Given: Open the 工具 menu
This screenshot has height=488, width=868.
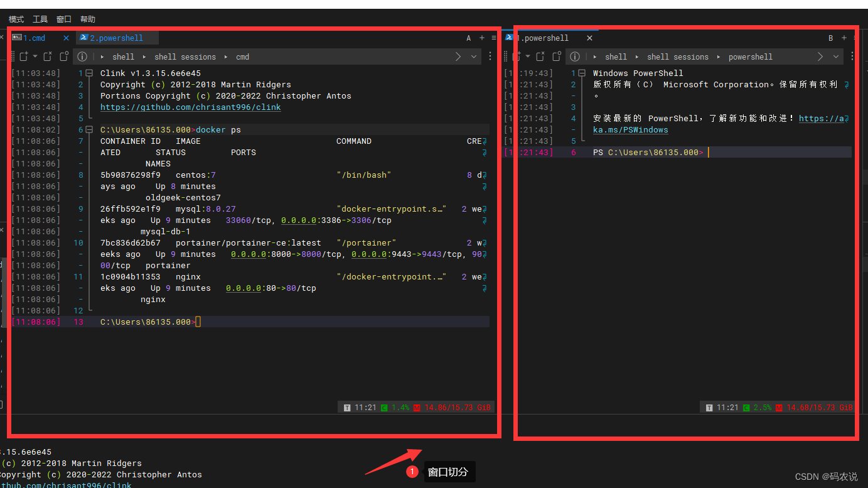Looking at the screenshot, I should click(x=40, y=19).
